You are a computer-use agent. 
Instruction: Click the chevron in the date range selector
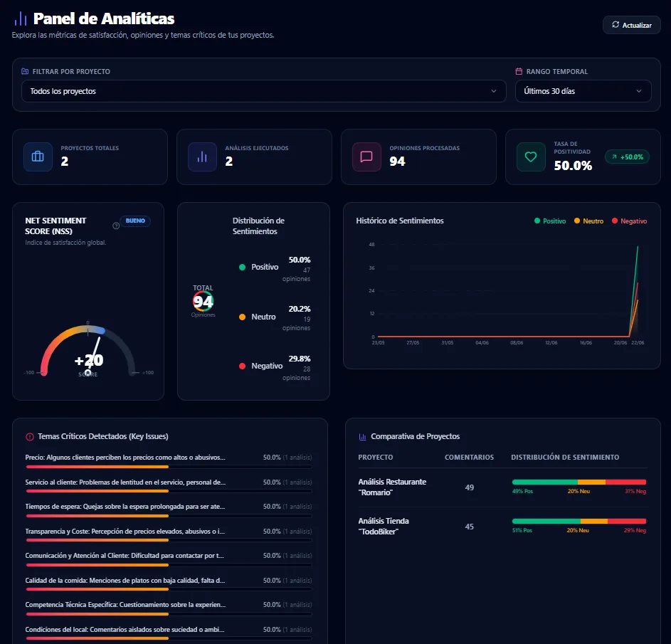pyautogui.click(x=638, y=91)
